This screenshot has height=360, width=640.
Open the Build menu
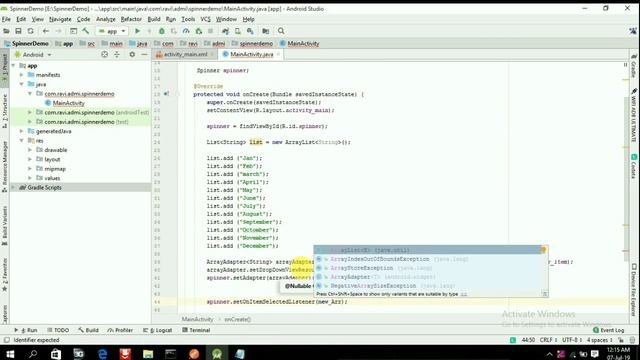coord(154,19)
